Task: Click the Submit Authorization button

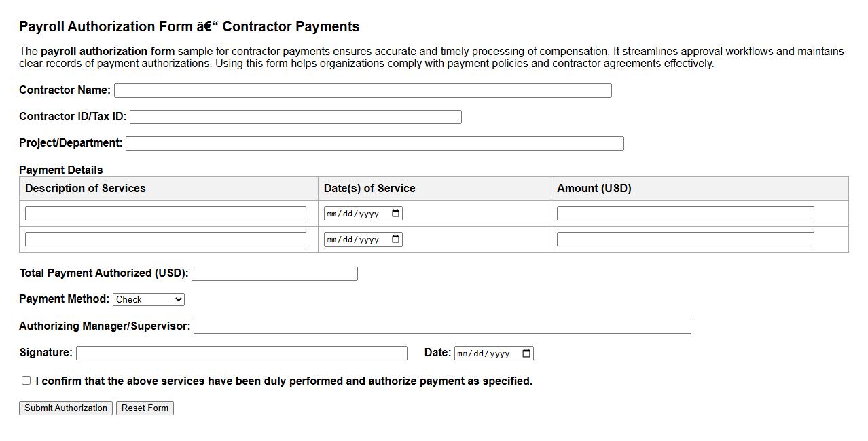Action: [x=65, y=408]
